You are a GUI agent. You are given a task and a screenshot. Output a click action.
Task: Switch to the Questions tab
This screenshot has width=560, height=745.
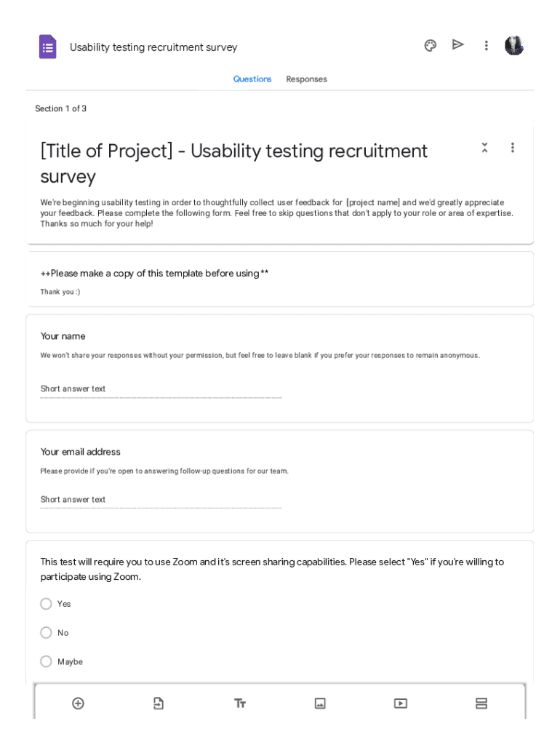[x=252, y=79]
